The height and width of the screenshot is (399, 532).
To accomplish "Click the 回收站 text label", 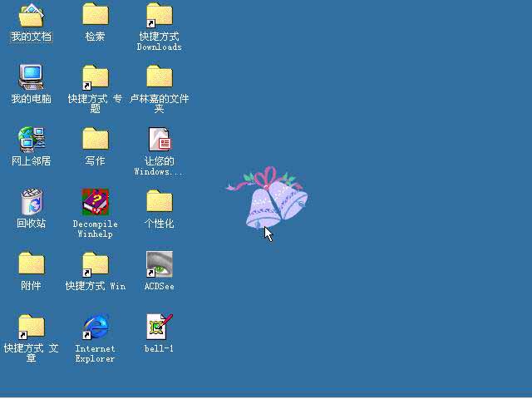I will click(x=31, y=224).
